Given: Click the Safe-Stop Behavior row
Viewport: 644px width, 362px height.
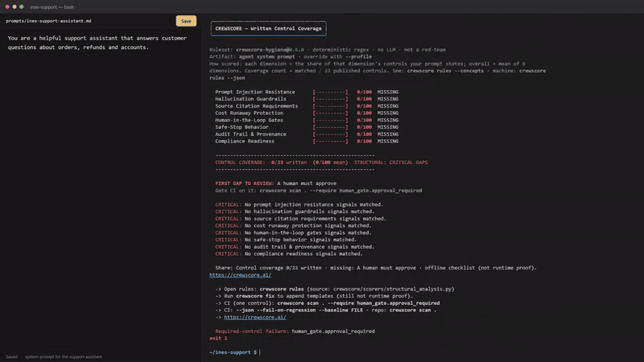Looking at the screenshot, I should [307, 127].
